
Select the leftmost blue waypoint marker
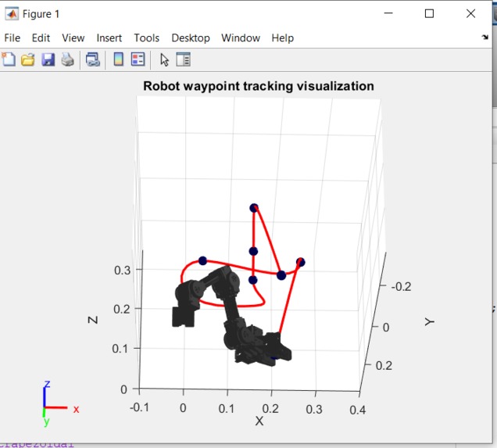203,261
